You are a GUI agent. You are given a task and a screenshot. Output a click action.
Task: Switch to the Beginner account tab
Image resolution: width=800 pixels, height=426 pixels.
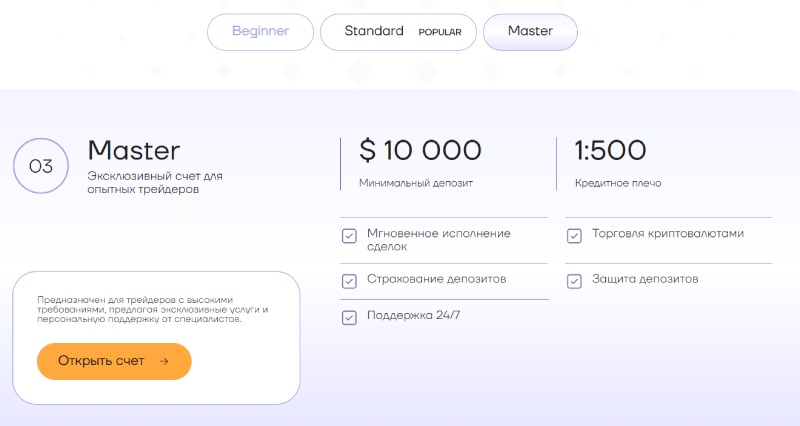pyautogui.click(x=260, y=31)
